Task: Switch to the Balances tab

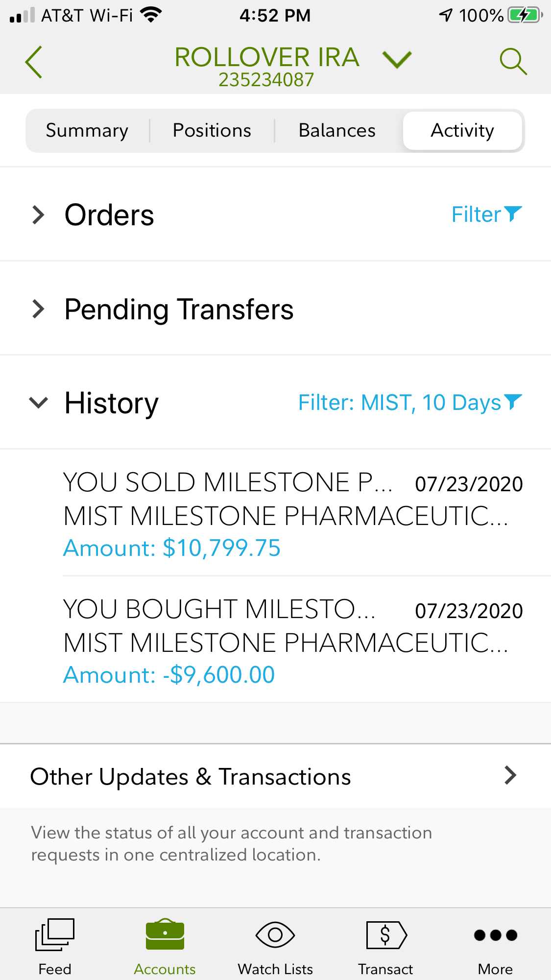Action: (x=337, y=131)
